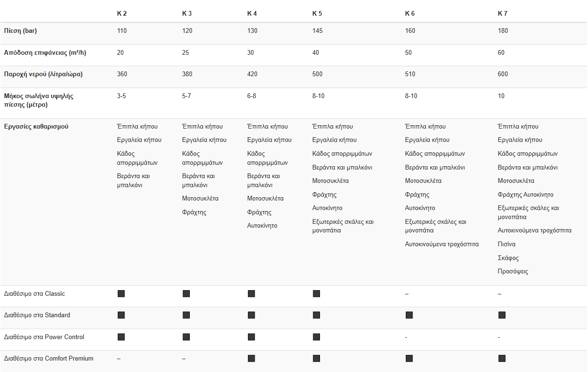Click the Comfort Premium square for K 5
This screenshot has height=372, width=588.
(316, 359)
